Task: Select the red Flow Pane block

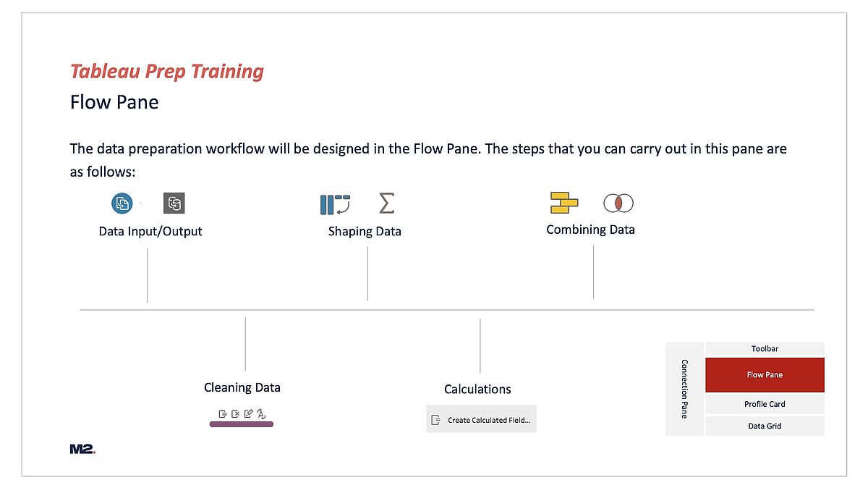Action: pyautogui.click(x=765, y=375)
